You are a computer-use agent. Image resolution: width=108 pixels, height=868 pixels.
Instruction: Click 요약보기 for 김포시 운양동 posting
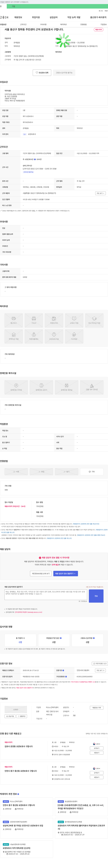coord(97,748)
